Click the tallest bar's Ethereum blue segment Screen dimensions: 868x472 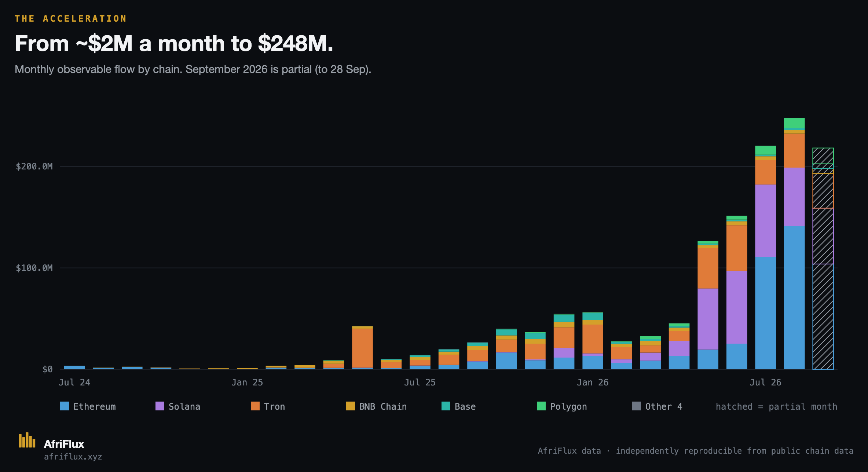pyautogui.click(x=794, y=297)
